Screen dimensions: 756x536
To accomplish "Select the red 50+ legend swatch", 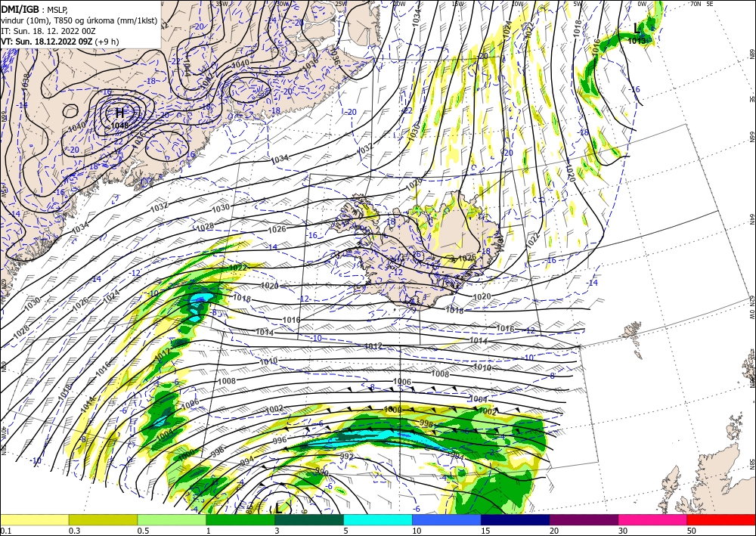I will [x=721, y=519].
